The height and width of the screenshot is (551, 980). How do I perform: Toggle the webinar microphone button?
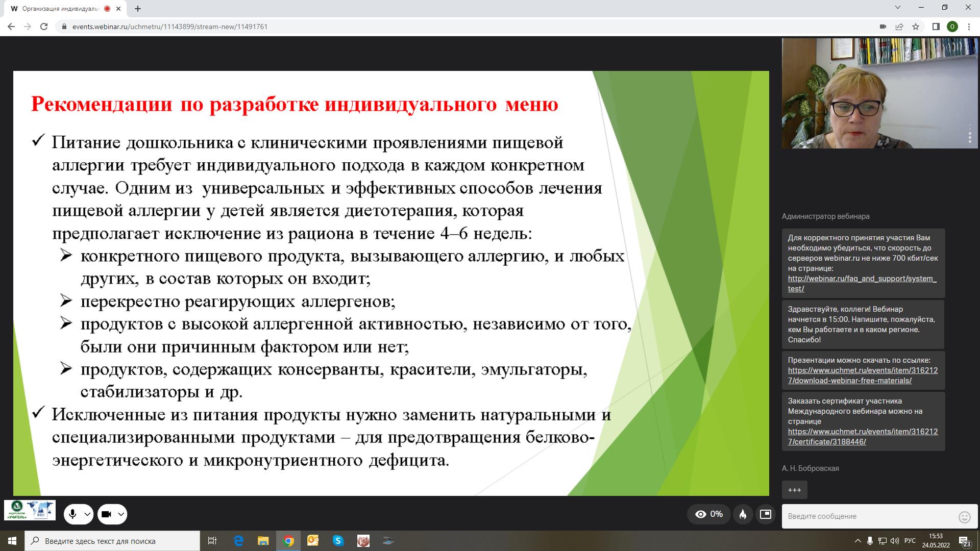[72, 514]
